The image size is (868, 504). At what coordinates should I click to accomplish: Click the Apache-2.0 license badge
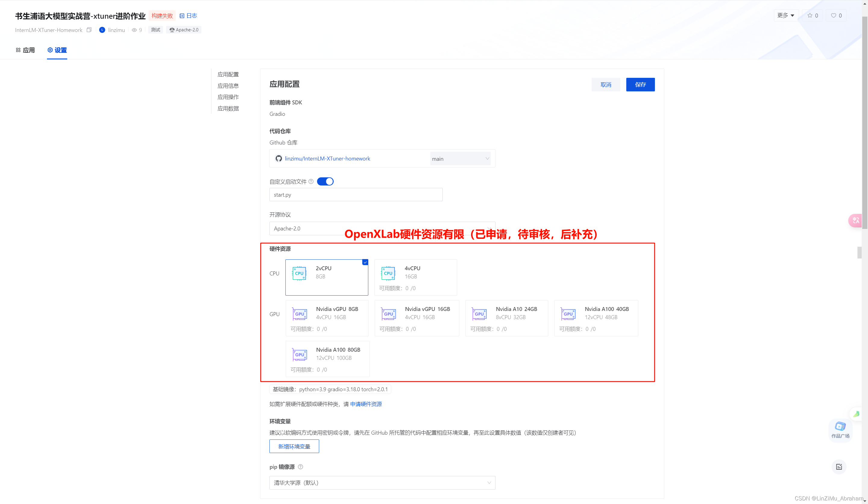(x=184, y=30)
